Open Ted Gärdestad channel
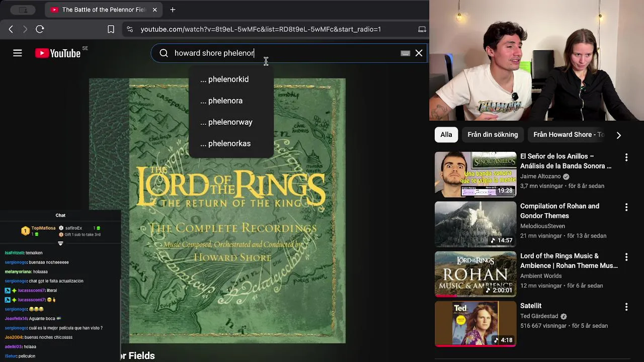Image resolution: width=644 pixels, height=362 pixels. (539, 316)
